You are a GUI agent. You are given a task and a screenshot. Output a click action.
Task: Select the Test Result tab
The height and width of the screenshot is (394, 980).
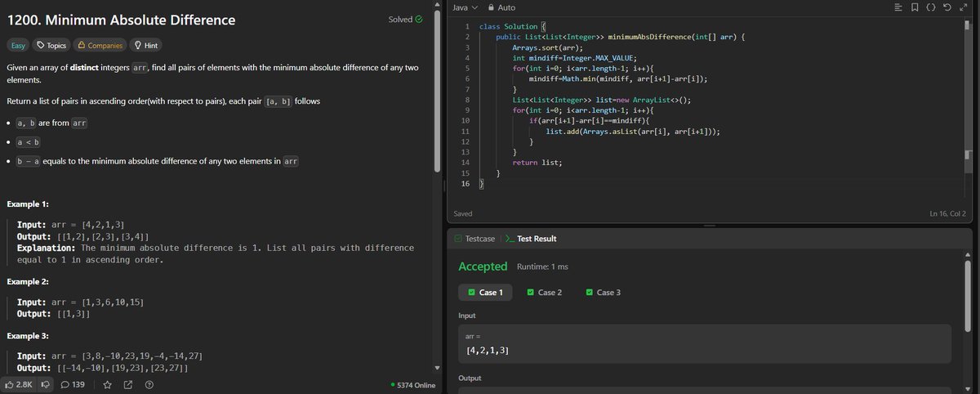[x=532, y=239]
